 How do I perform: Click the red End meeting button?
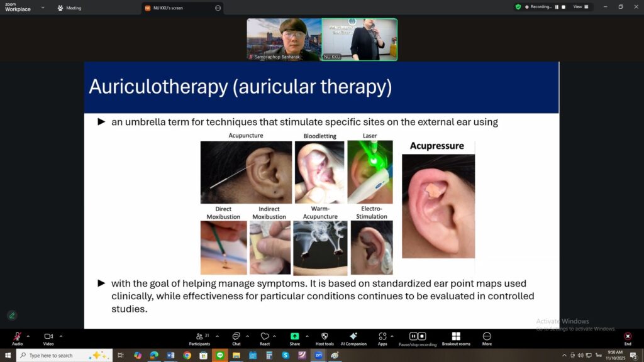coord(627,337)
